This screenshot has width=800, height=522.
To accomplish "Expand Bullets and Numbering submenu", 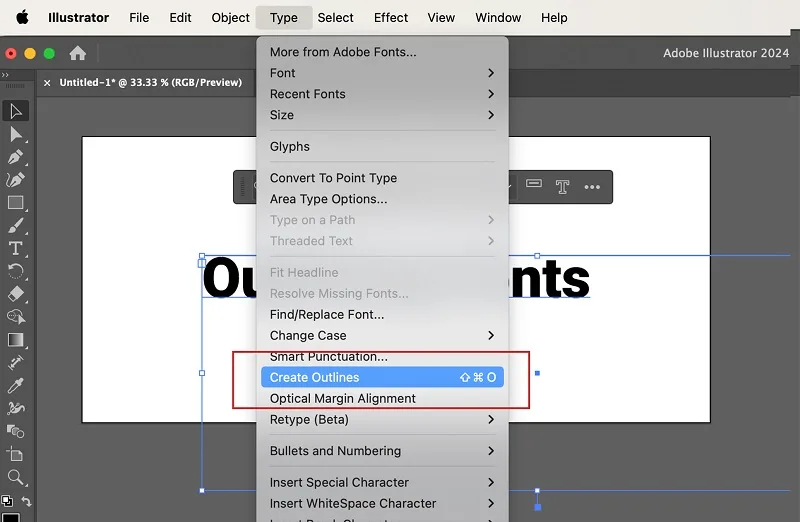I will (x=382, y=451).
